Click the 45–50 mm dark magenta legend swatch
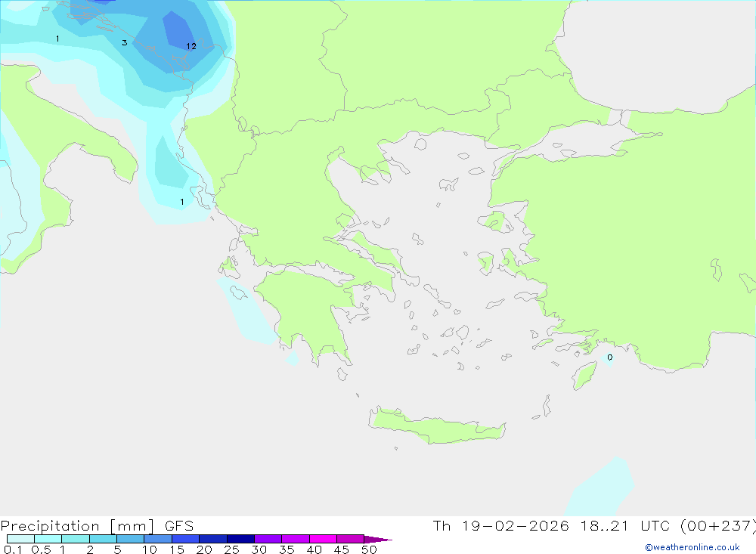This screenshot has height=554, width=756. pyautogui.click(x=351, y=539)
